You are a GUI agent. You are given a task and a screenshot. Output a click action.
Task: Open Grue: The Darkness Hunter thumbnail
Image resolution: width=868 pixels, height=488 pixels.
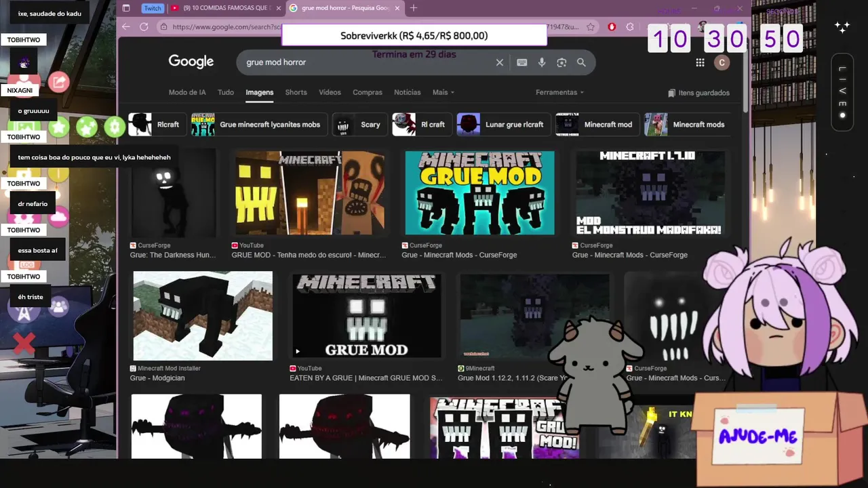coord(173,194)
